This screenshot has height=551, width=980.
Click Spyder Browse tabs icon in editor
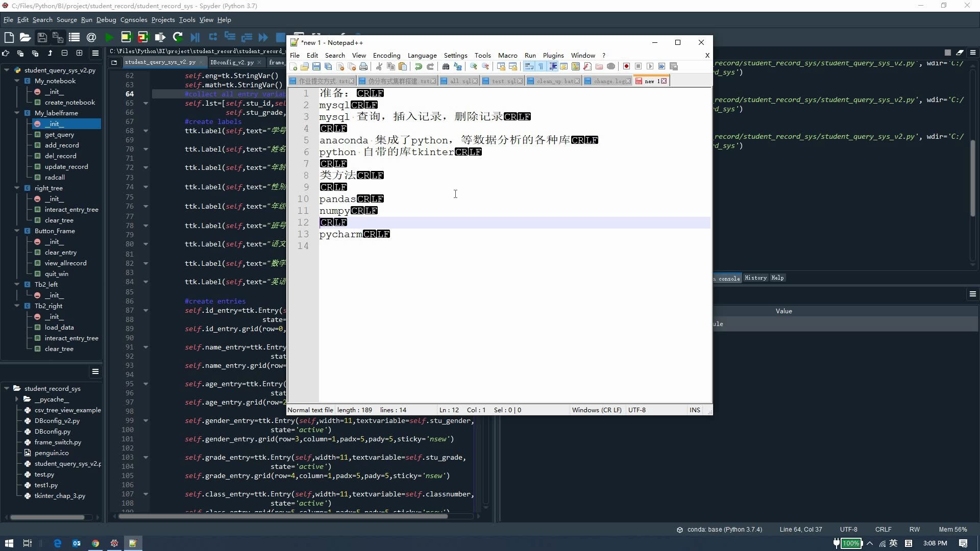[114, 62]
